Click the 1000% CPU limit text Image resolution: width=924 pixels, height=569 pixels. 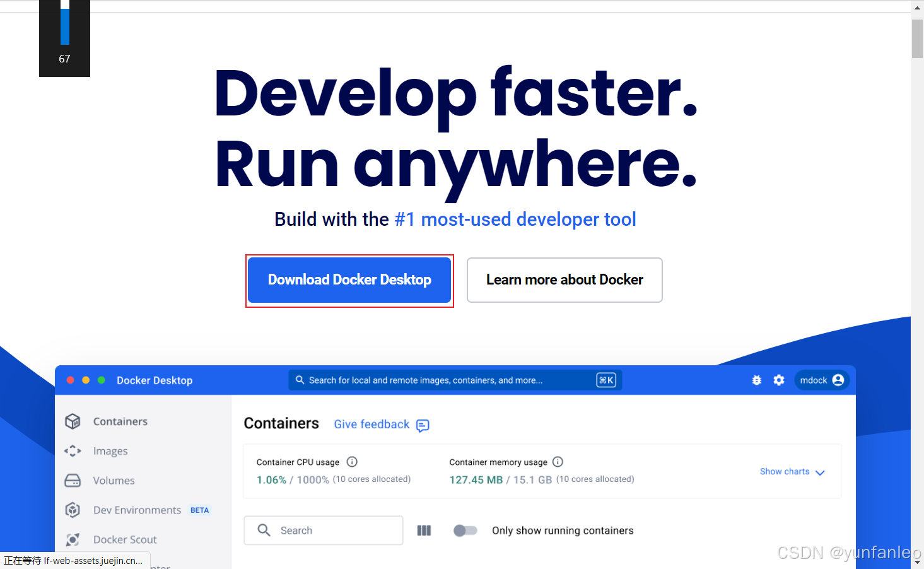[313, 480]
